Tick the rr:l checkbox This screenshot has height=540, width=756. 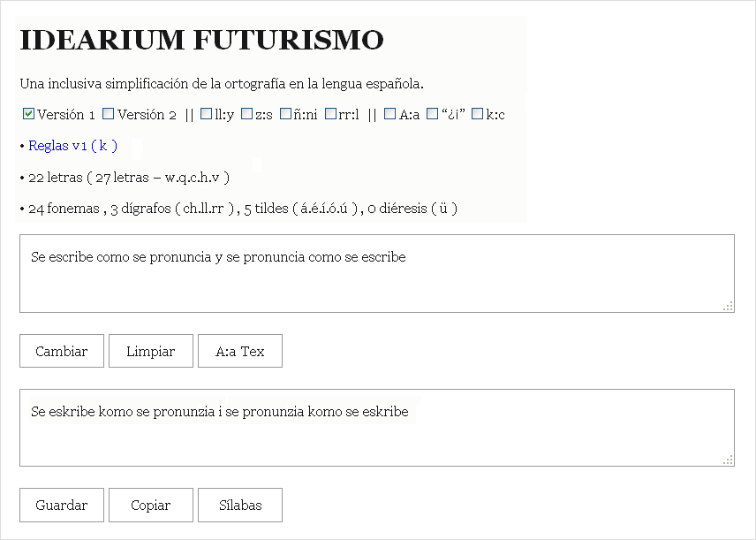click(330, 114)
